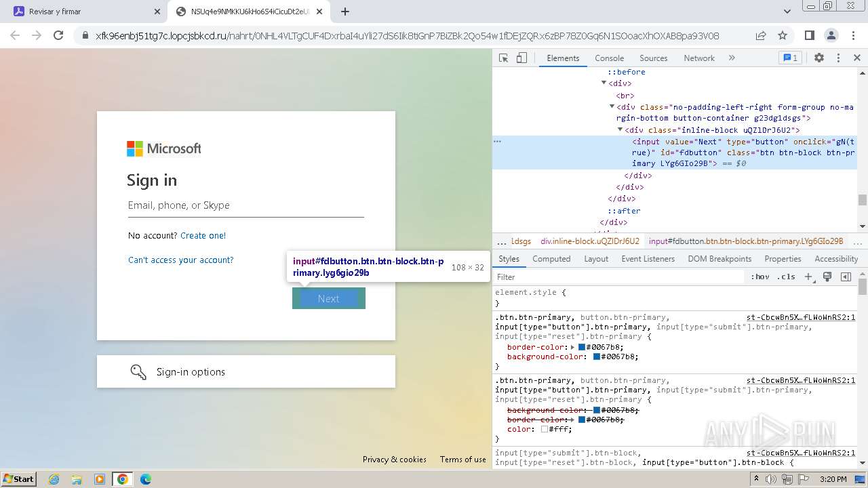Bookmark this page with star icon
This screenshot has height=488, width=868.
(783, 36)
